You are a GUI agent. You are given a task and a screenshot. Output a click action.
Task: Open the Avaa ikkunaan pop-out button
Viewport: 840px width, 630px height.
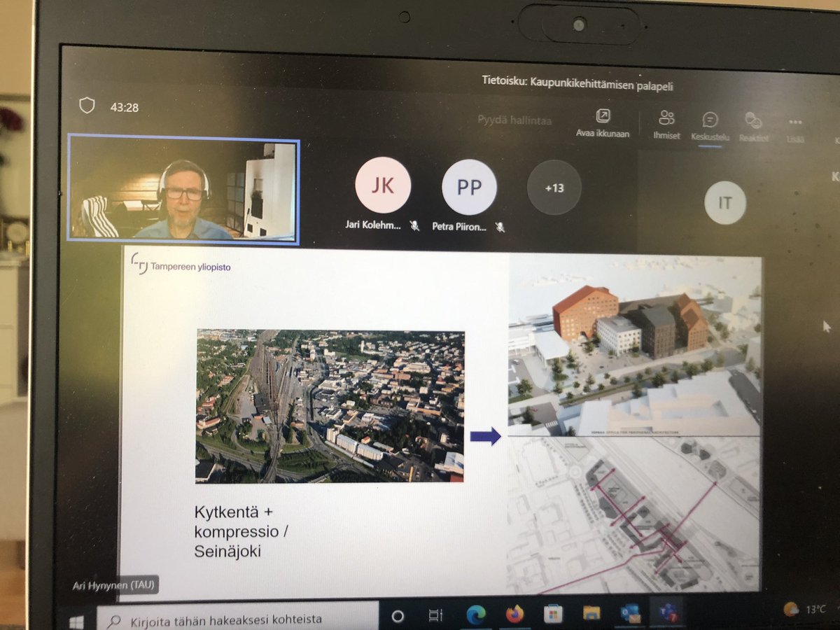point(603,123)
